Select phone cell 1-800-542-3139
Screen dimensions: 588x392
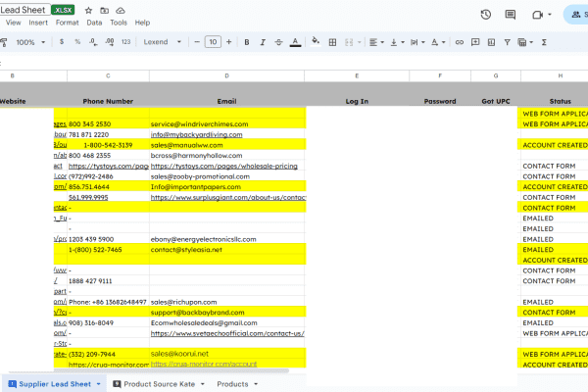pos(108,145)
